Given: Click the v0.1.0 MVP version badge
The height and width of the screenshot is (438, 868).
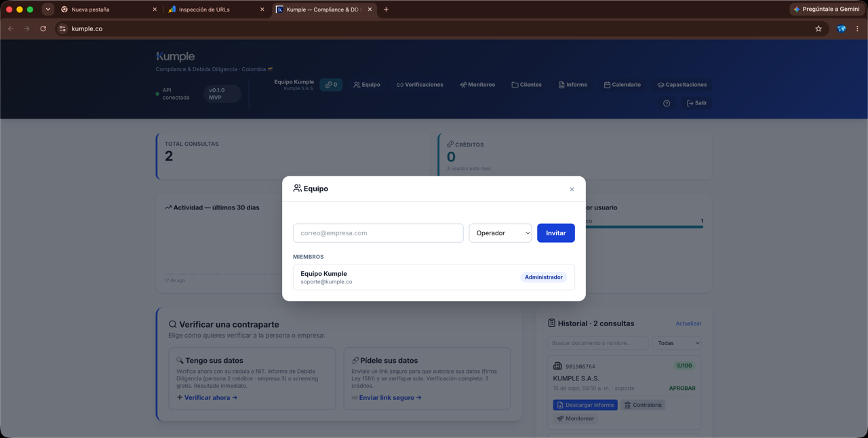Looking at the screenshot, I should pyautogui.click(x=222, y=94).
